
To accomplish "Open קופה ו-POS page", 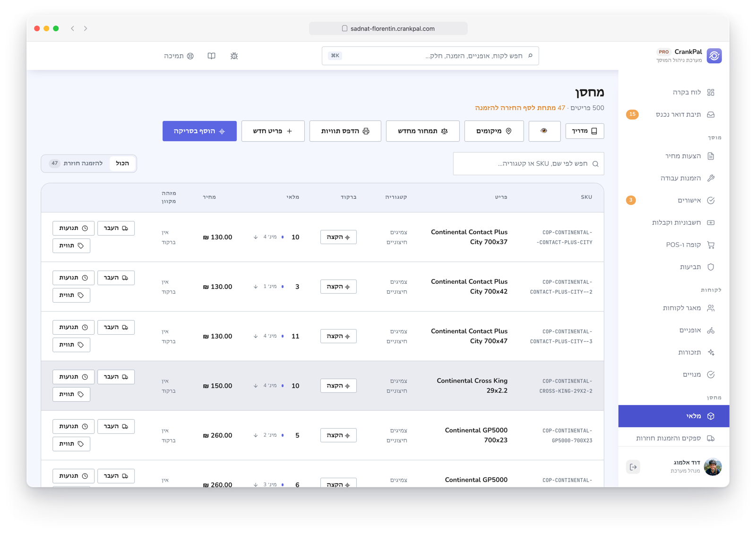I will (674, 245).
